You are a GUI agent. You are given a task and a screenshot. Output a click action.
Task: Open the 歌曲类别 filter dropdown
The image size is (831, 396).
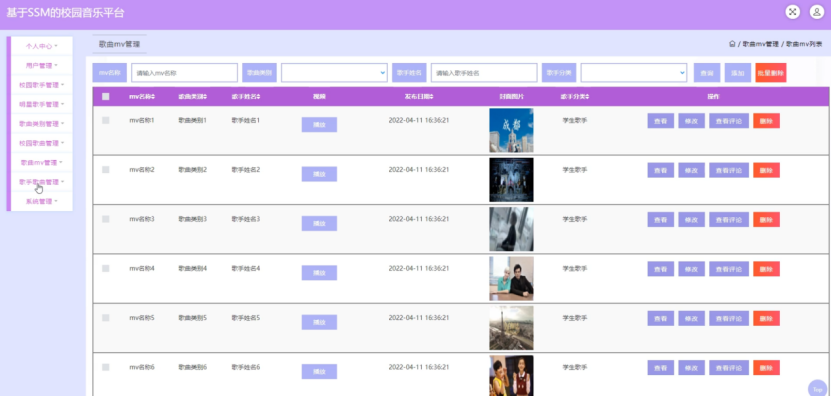pos(334,73)
